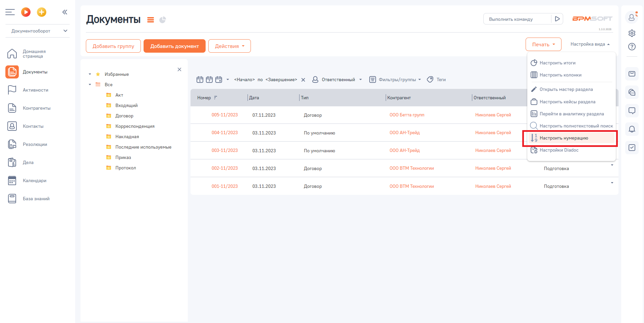Viewport: 644px width, 323px height.
Task: Open the email panel icon
Action: pyautogui.click(x=632, y=74)
